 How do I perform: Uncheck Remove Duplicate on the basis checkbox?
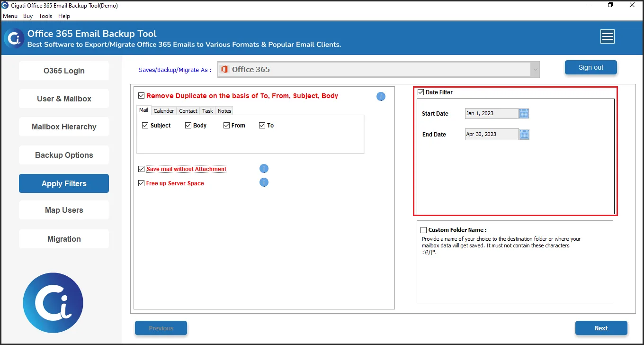[141, 96]
